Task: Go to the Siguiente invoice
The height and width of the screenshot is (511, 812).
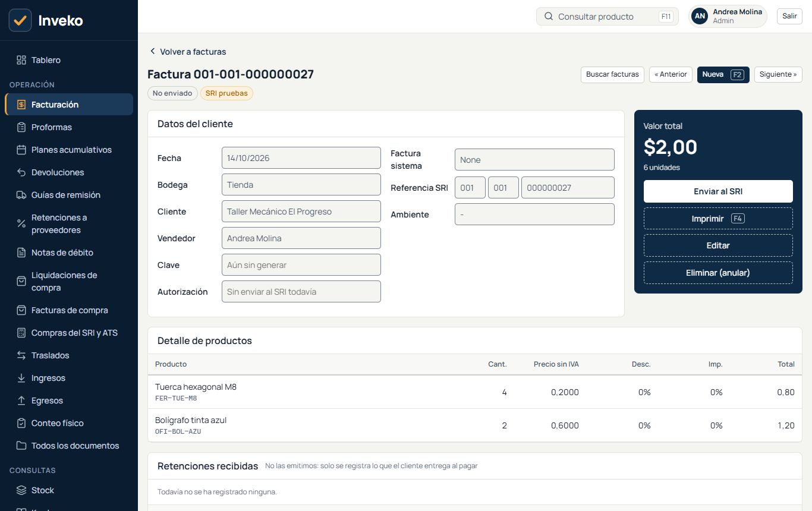Action: [778, 74]
